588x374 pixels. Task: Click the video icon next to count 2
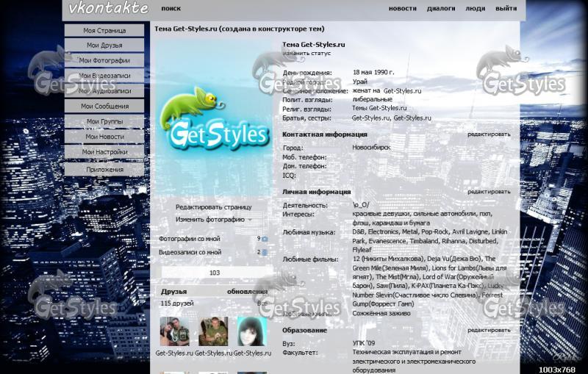click(x=265, y=253)
